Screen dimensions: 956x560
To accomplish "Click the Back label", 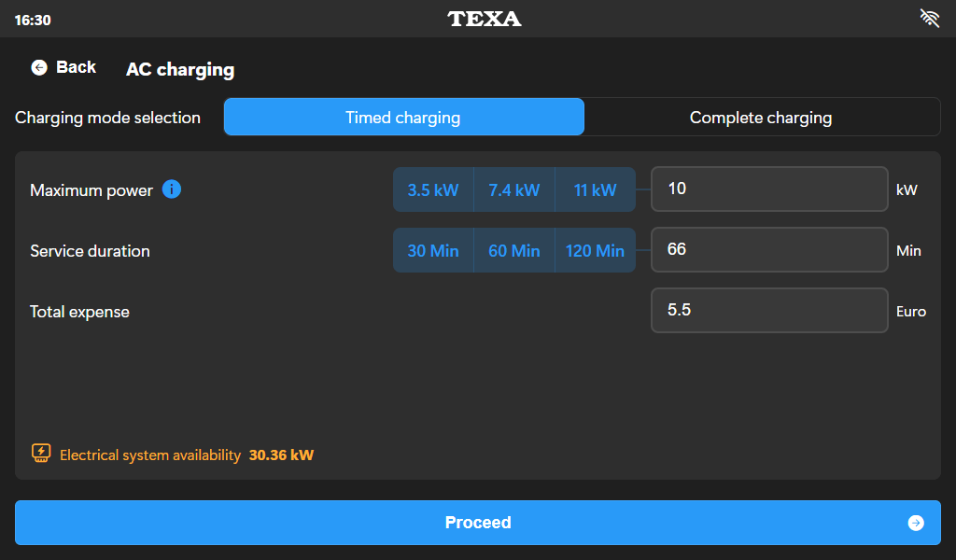I will point(74,67).
